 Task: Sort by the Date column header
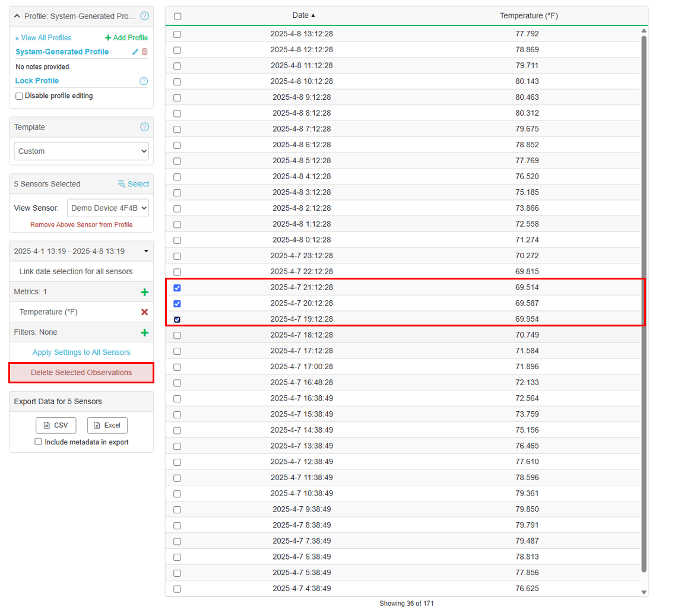coord(303,15)
